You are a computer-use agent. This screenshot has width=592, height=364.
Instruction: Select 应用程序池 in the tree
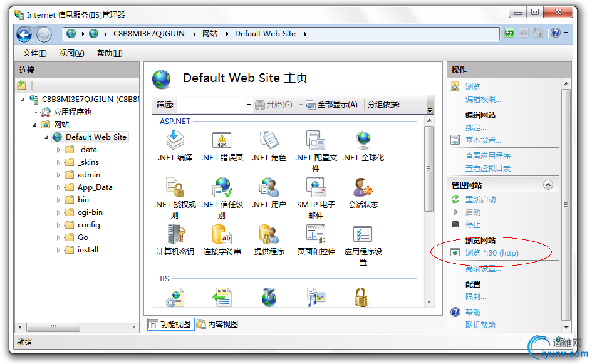click(73, 112)
